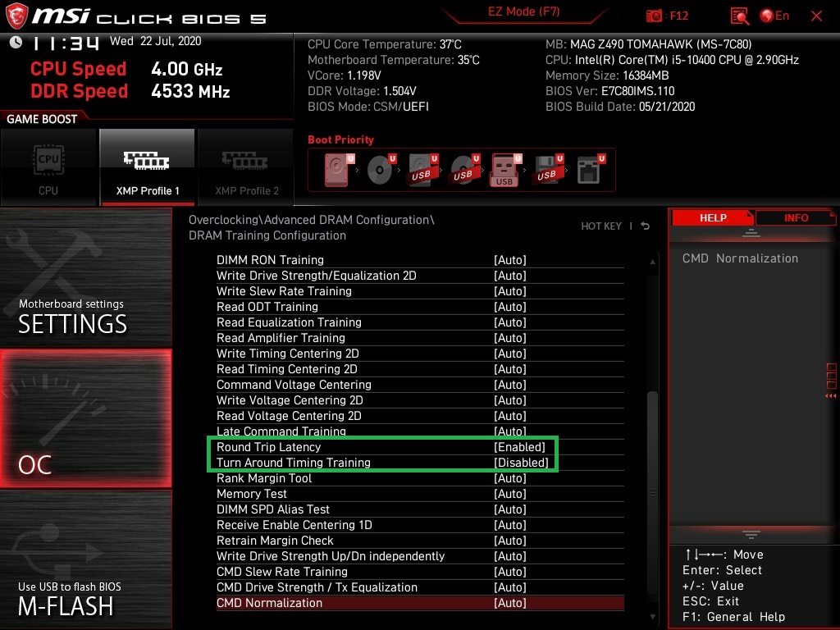Screen dimensions: 840x630
Task: Change Turn Around Timing Training [Disabled] value
Action: pyautogui.click(x=521, y=463)
